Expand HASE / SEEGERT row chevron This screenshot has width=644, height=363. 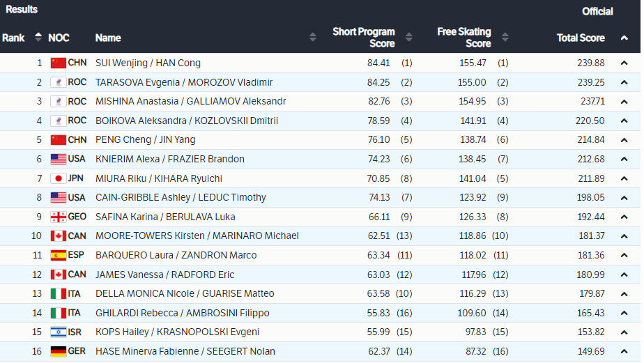pos(624,351)
